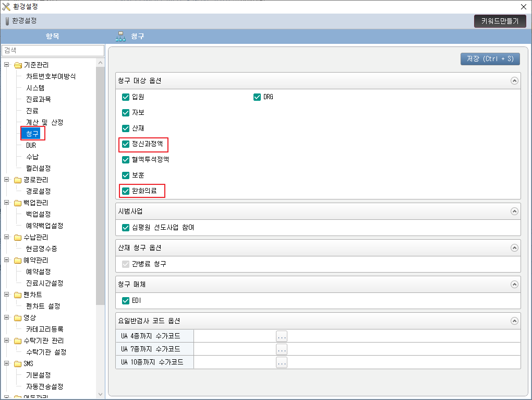Click the SMS folder icon
This screenshot has width=532, height=400.
pyautogui.click(x=18, y=364)
